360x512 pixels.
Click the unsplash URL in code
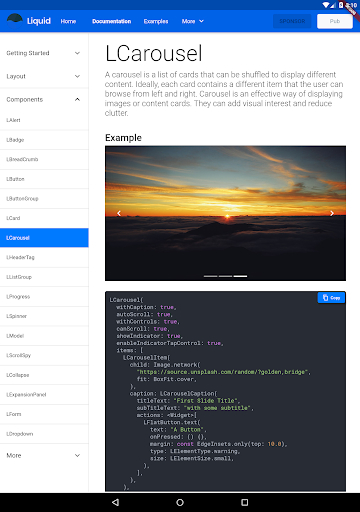222,372
